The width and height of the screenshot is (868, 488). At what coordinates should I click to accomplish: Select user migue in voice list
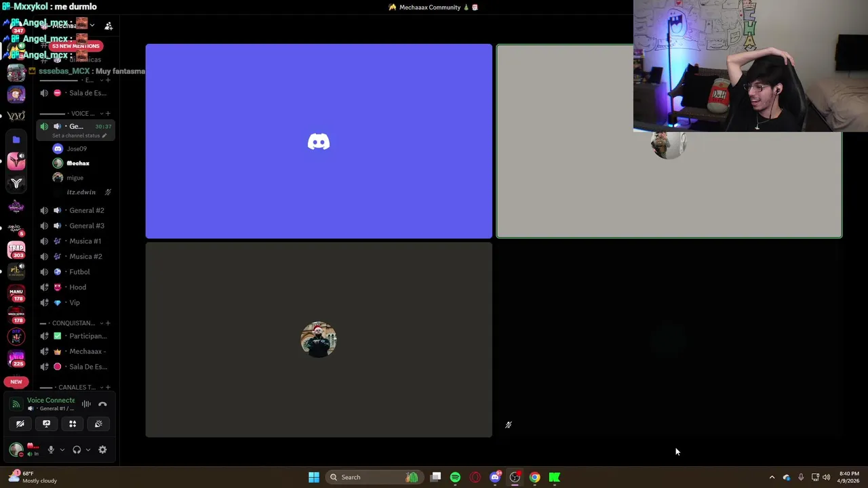[76, 178]
